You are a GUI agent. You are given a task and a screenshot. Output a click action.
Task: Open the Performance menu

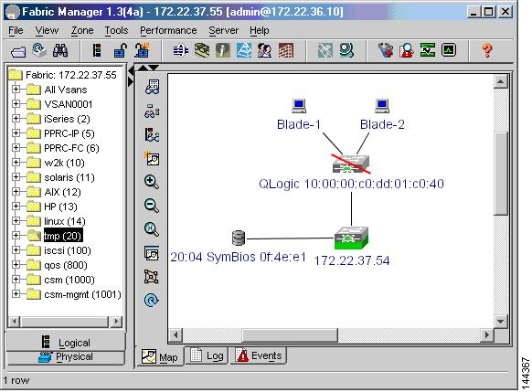point(168,30)
